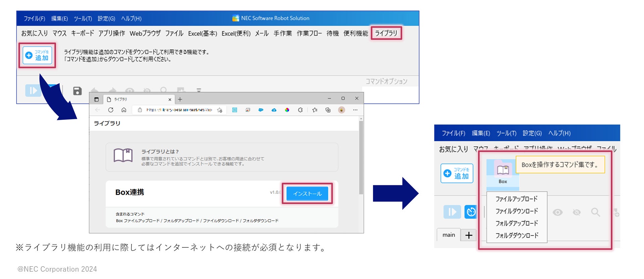Click the browser page vertical scrollbar thumb
This screenshot has width=644, height=279.
pos(361,157)
